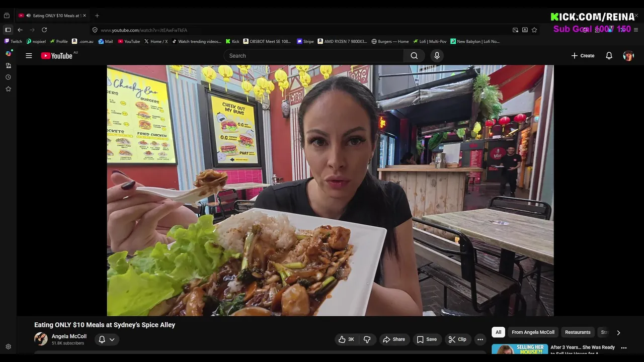Open the Angela McColl channel name link

[x=69, y=336]
